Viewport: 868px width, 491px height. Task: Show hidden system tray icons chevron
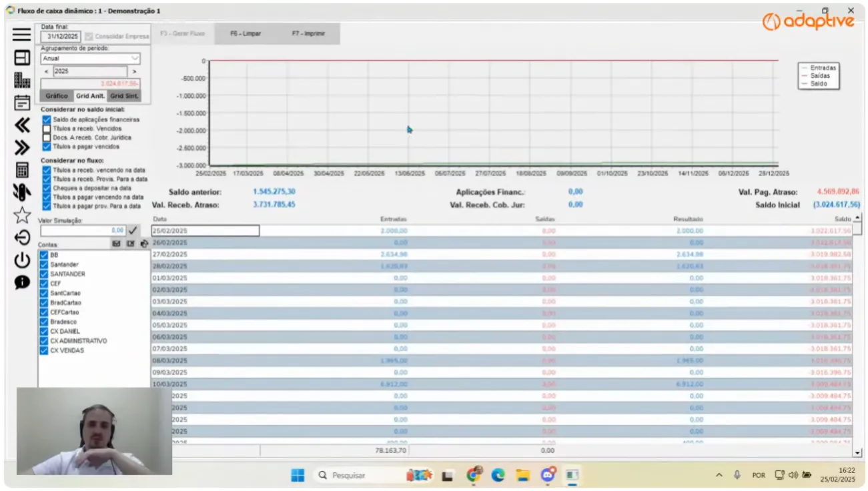pyautogui.click(x=719, y=476)
